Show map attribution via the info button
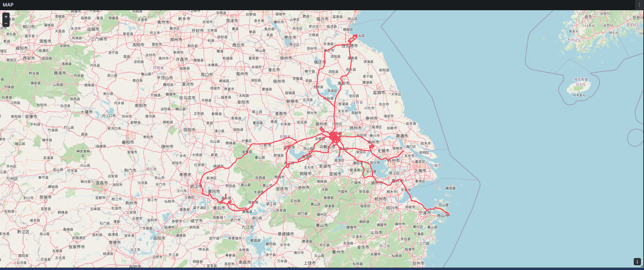 (637, 261)
